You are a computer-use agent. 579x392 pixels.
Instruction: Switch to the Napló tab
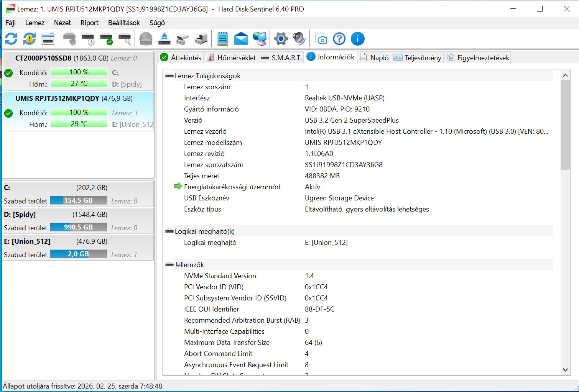[374, 57]
